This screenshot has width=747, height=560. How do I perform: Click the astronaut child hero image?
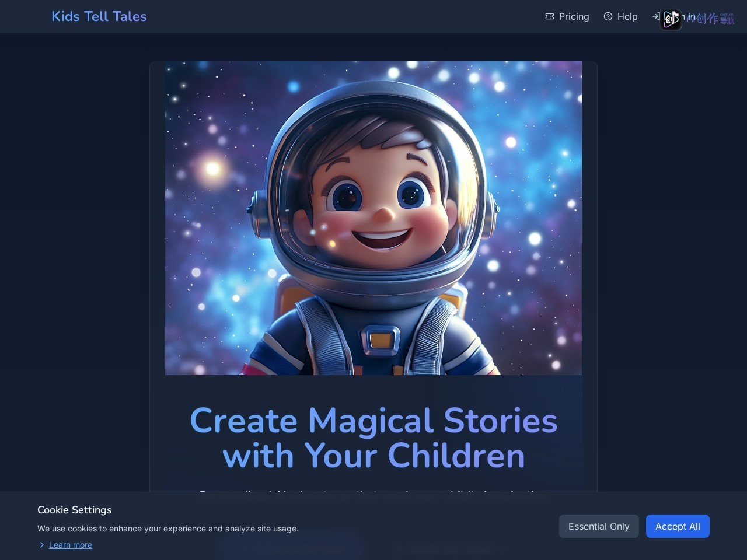pos(373,218)
